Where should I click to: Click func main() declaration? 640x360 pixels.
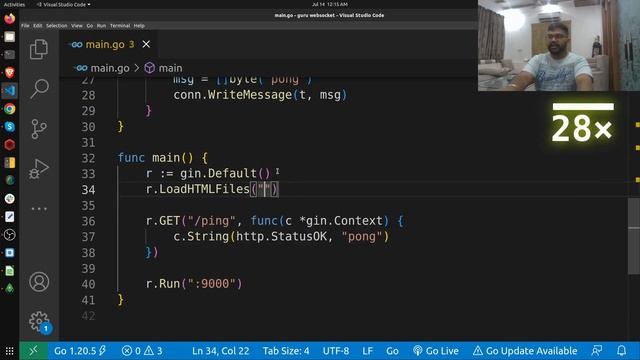pyautogui.click(x=162, y=158)
